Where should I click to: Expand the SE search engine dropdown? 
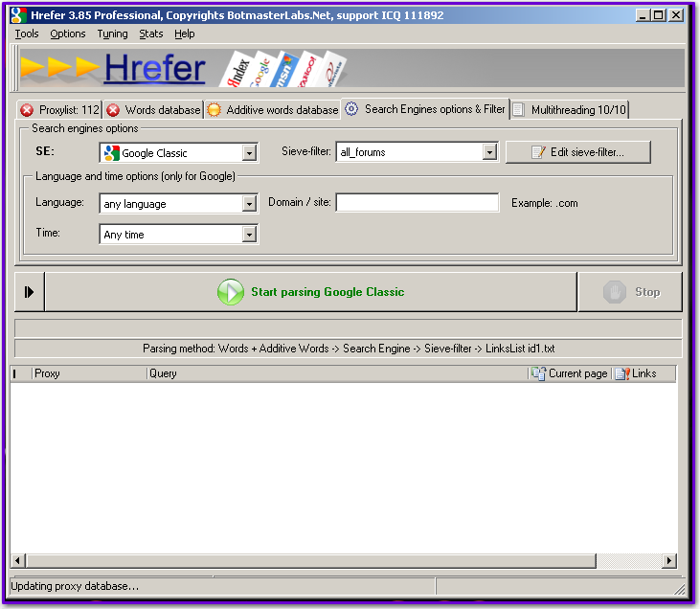[249, 153]
